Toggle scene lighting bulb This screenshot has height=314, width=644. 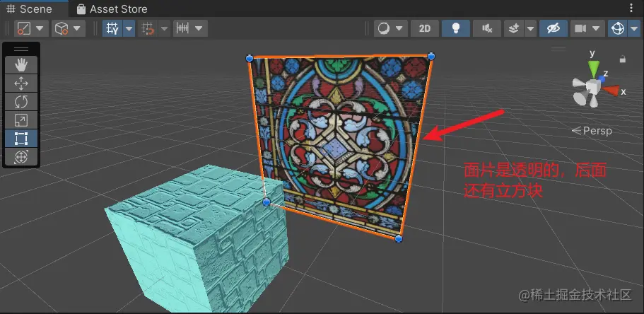(455, 28)
